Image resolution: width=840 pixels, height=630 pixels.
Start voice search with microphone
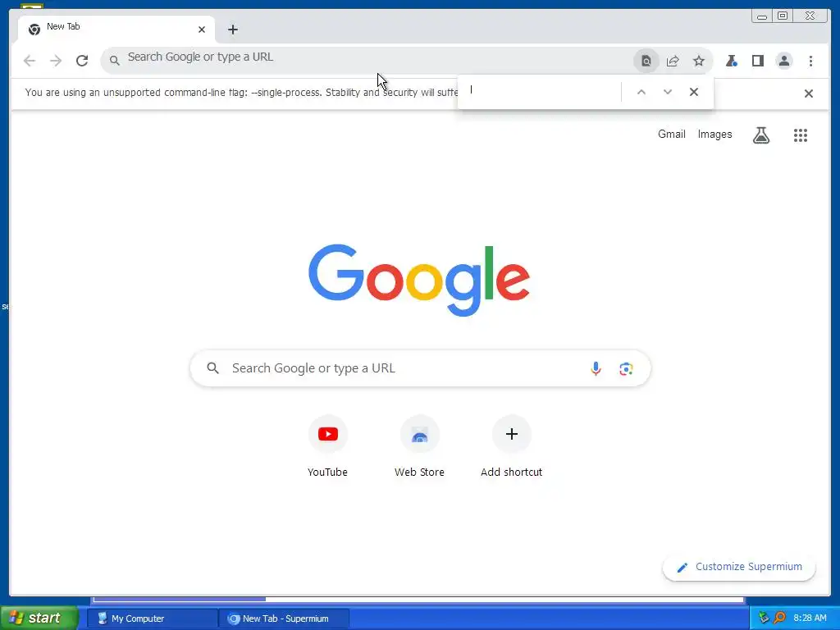(x=596, y=368)
